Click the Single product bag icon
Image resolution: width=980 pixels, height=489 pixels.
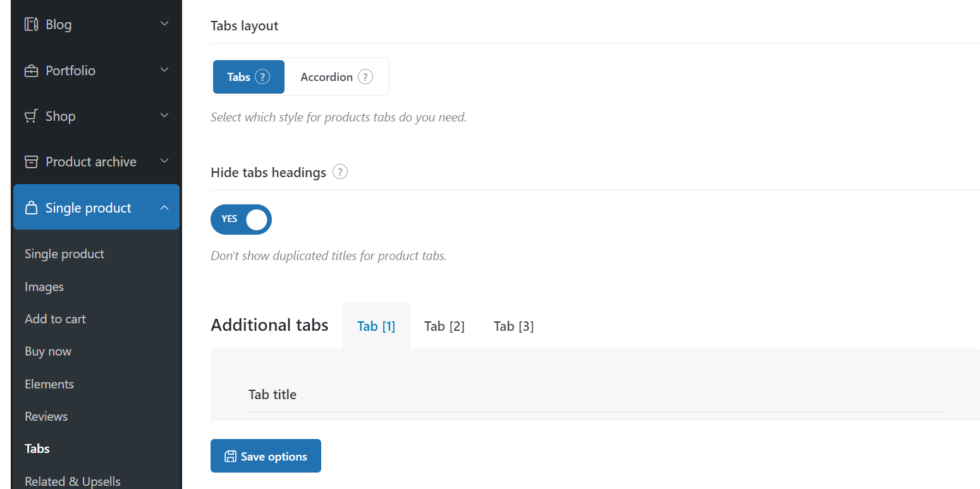click(31, 208)
